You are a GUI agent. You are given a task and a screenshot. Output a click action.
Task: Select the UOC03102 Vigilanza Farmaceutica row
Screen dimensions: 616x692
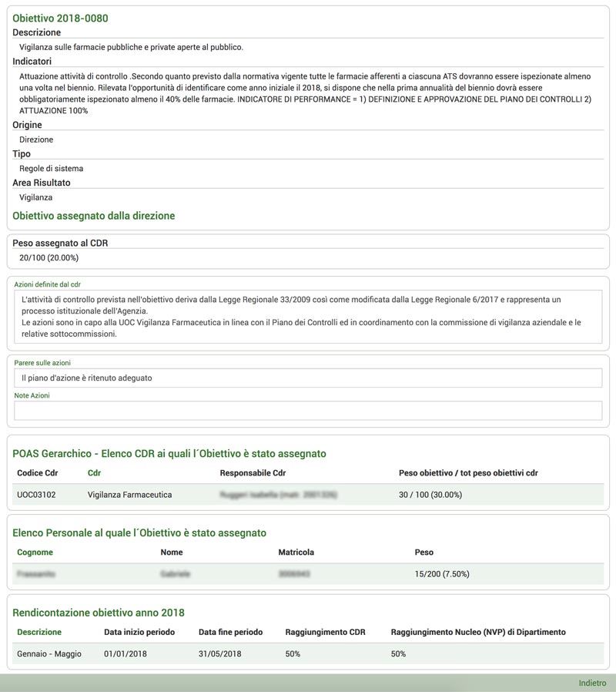308,495
